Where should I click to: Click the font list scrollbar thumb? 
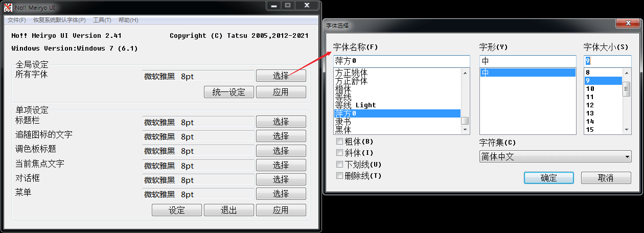click(x=465, y=121)
